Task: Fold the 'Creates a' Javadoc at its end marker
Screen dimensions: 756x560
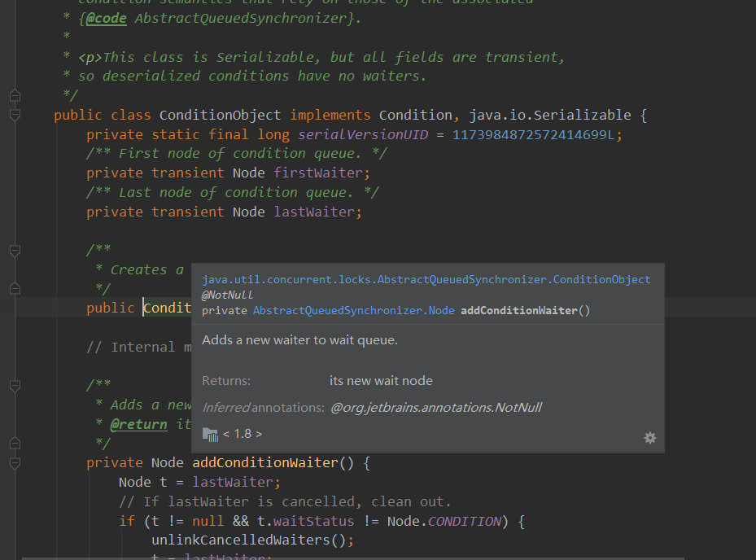Action: click(15, 288)
